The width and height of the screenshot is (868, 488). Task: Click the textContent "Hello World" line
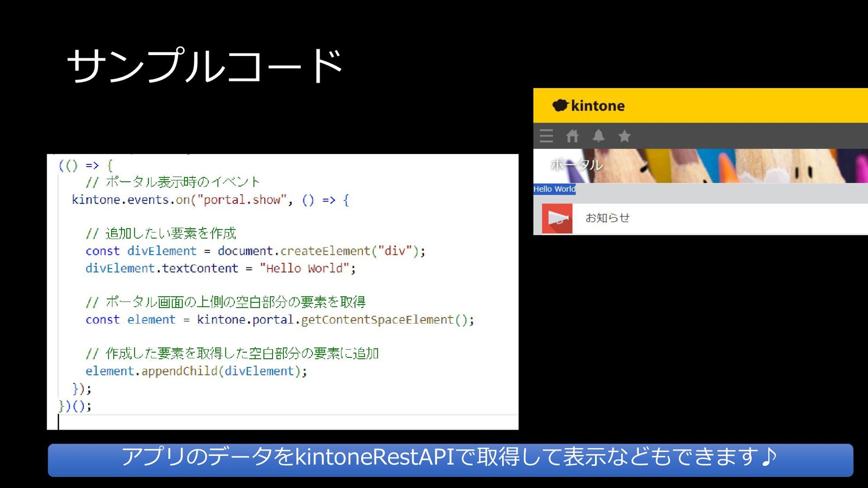221,268
